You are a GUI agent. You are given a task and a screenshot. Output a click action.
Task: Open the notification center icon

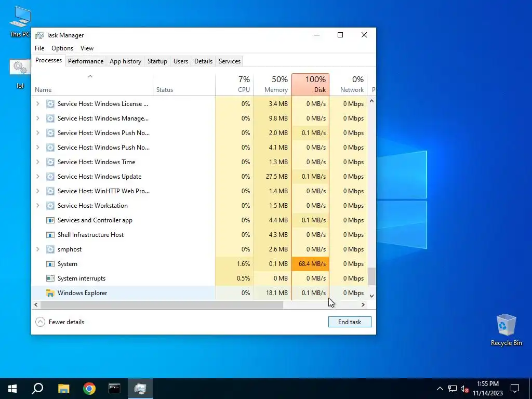pyautogui.click(x=515, y=389)
